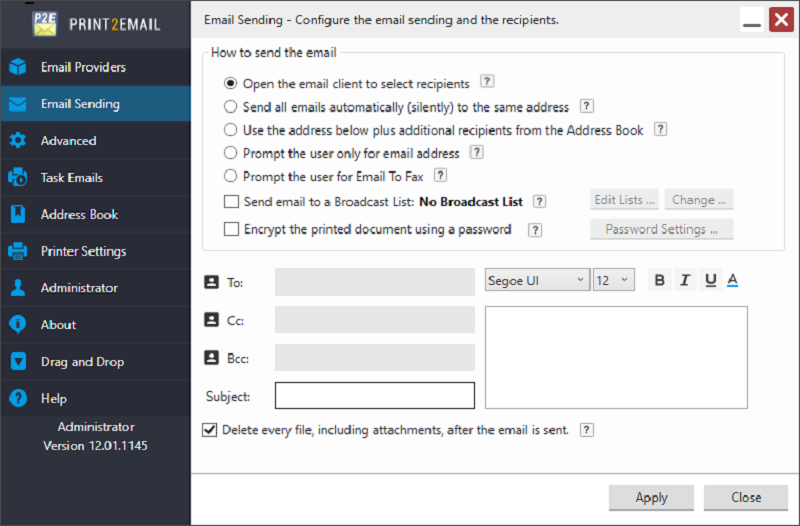Toggle italic text formatting
The image size is (800, 526).
(685, 280)
